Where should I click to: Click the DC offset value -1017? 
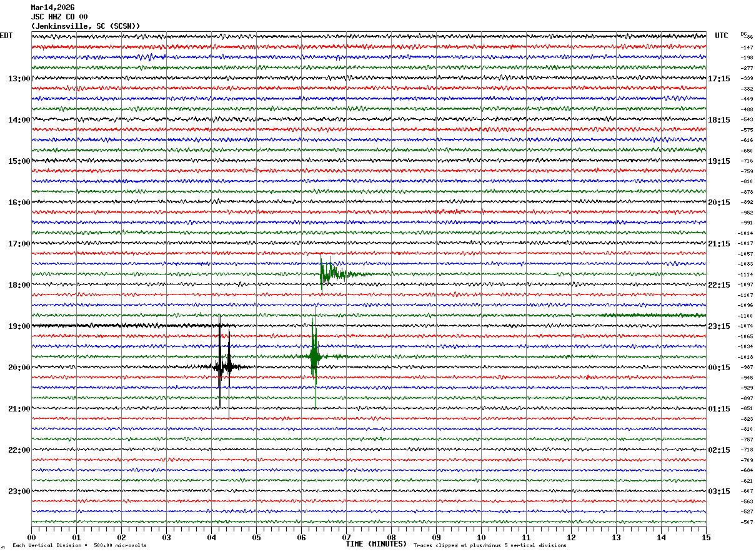(x=745, y=244)
